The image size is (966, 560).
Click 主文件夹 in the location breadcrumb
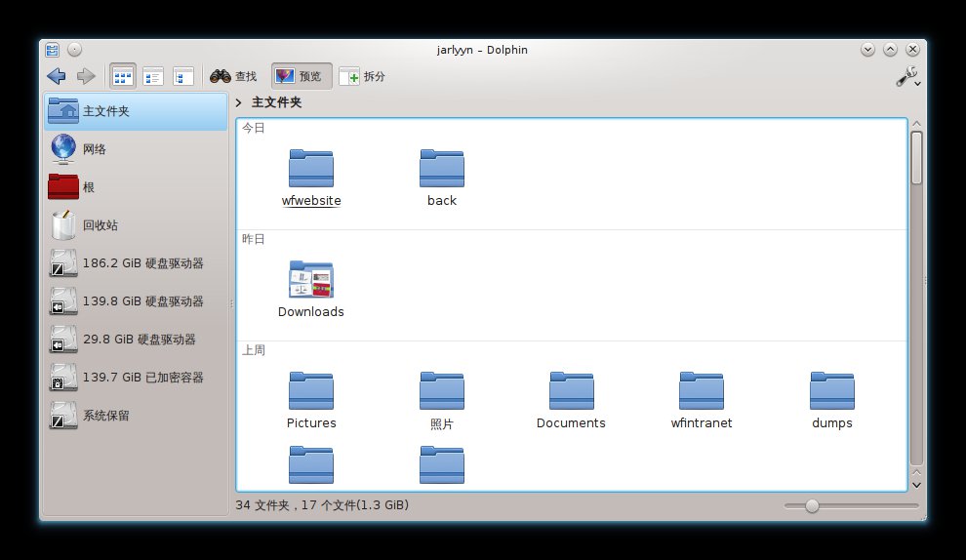(x=276, y=102)
